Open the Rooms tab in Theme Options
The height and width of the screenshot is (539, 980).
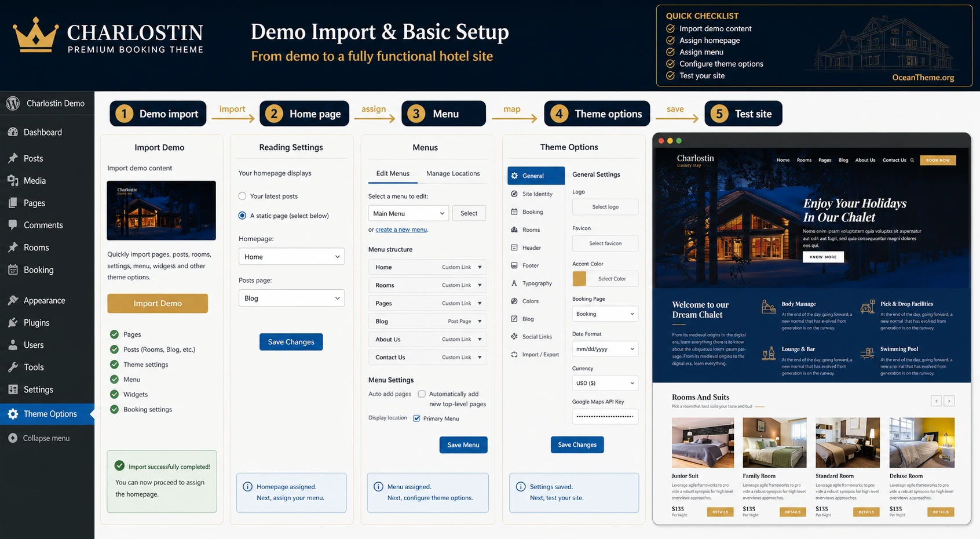click(531, 230)
